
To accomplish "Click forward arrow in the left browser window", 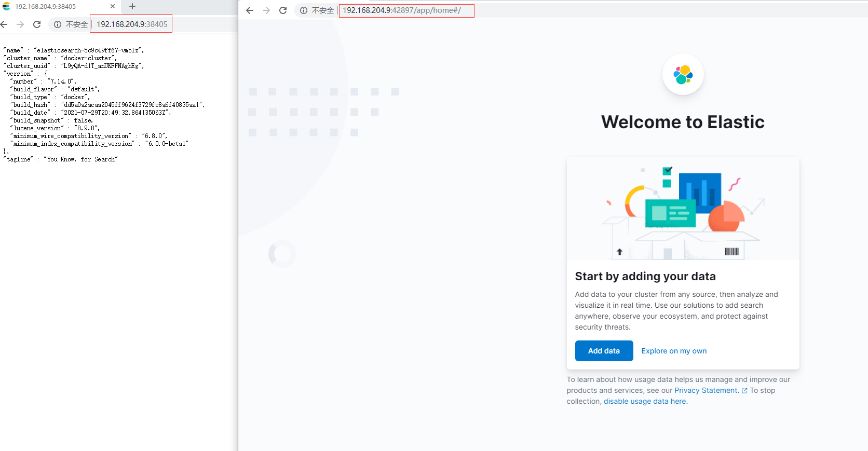I will click(x=20, y=24).
